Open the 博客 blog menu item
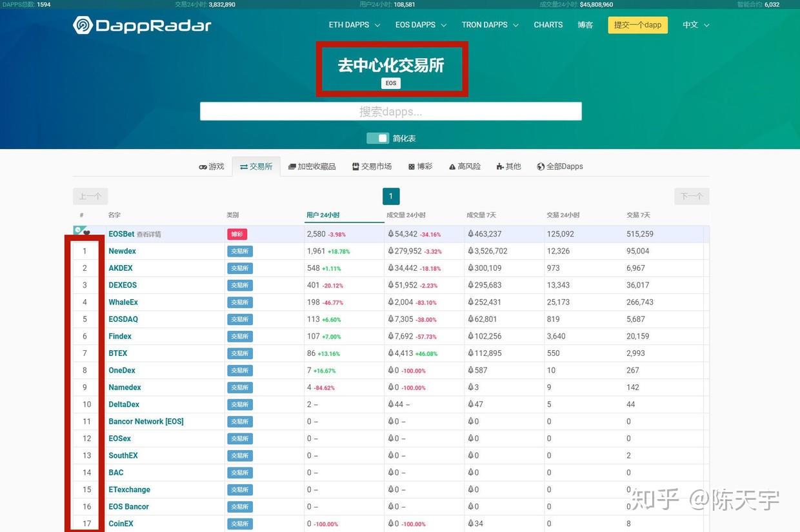 point(585,25)
